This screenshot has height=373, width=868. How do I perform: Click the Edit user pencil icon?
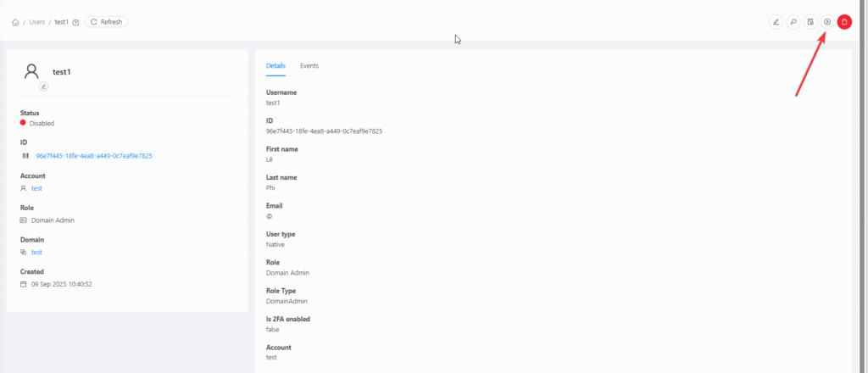click(x=776, y=22)
